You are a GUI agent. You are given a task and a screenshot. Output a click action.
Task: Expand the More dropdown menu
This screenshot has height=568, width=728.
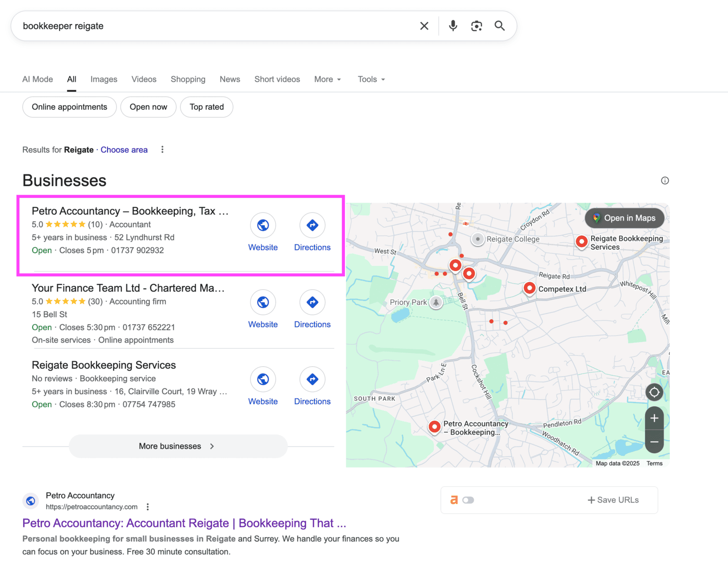[327, 80]
